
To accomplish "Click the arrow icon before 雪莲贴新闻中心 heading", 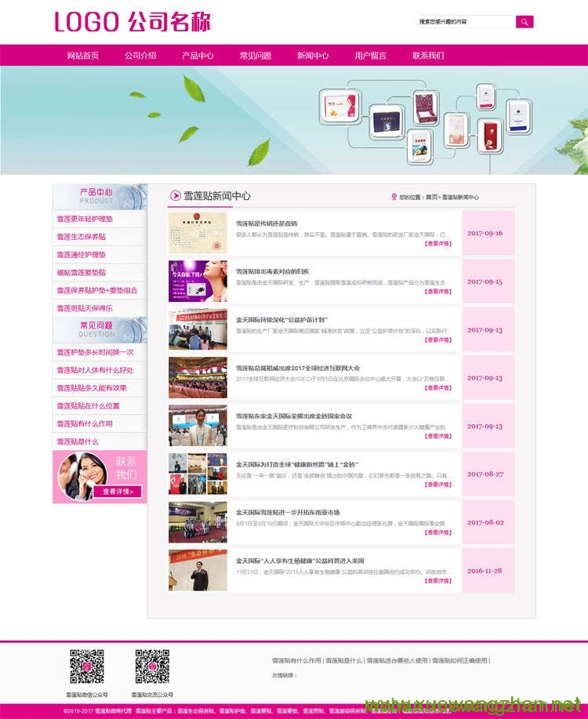I will (x=174, y=196).
